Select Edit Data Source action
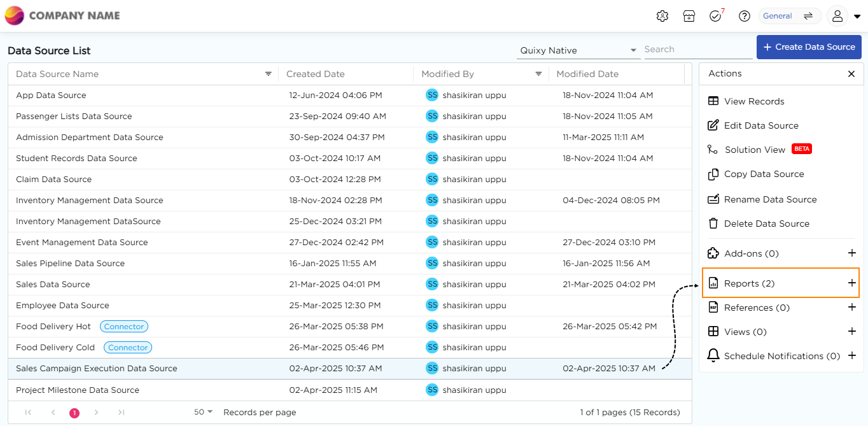The width and height of the screenshot is (868, 426). 760,125
